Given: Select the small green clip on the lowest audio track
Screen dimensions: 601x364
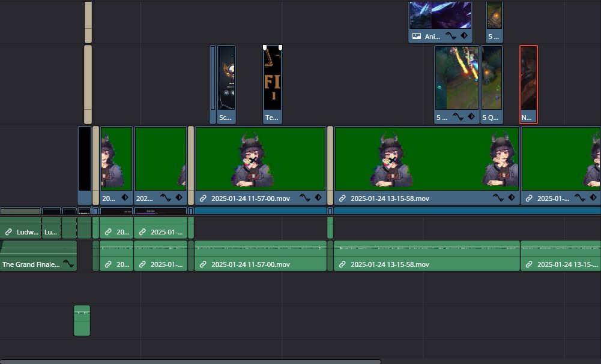Looking at the screenshot, I should tap(82, 320).
